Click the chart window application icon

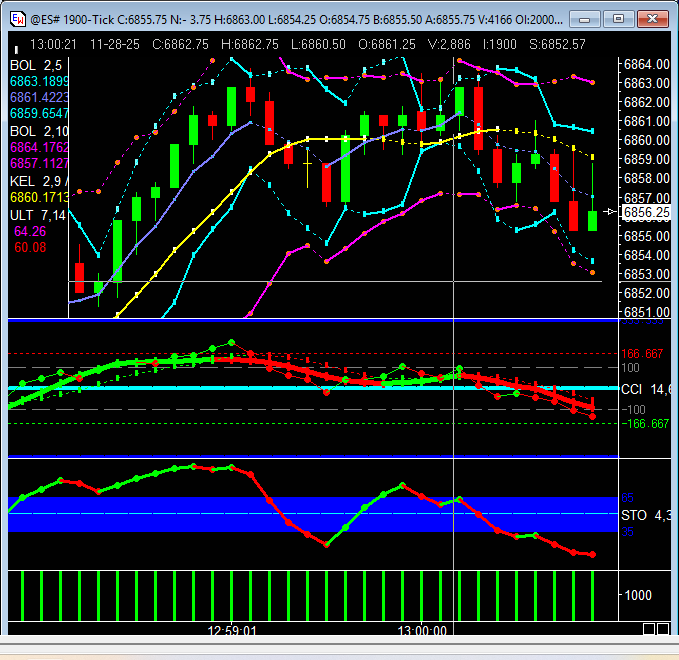(18, 19)
